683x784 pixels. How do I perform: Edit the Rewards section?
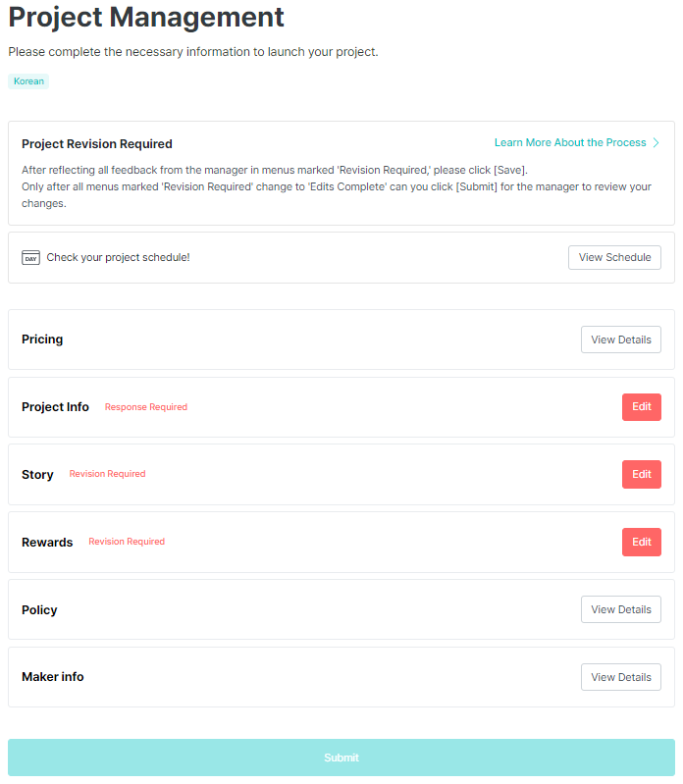[641, 543]
